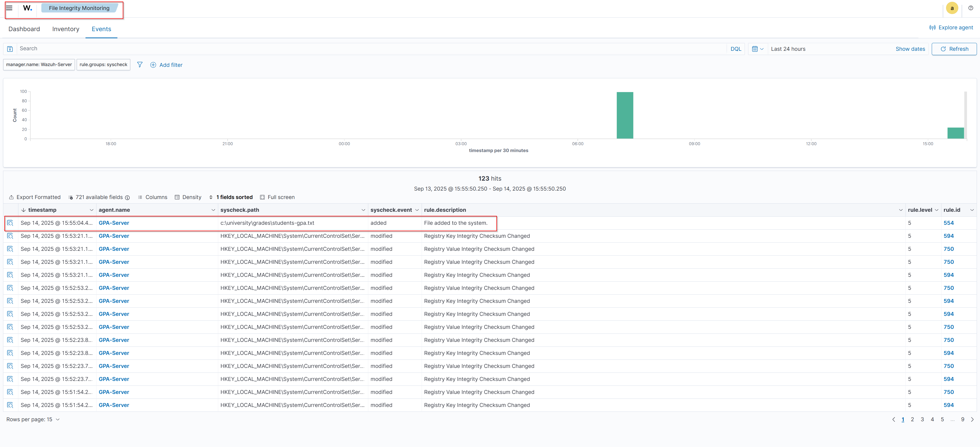Image resolution: width=980 pixels, height=447 pixels.
Task: Click Explore agent link
Action: (x=951, y=27)
